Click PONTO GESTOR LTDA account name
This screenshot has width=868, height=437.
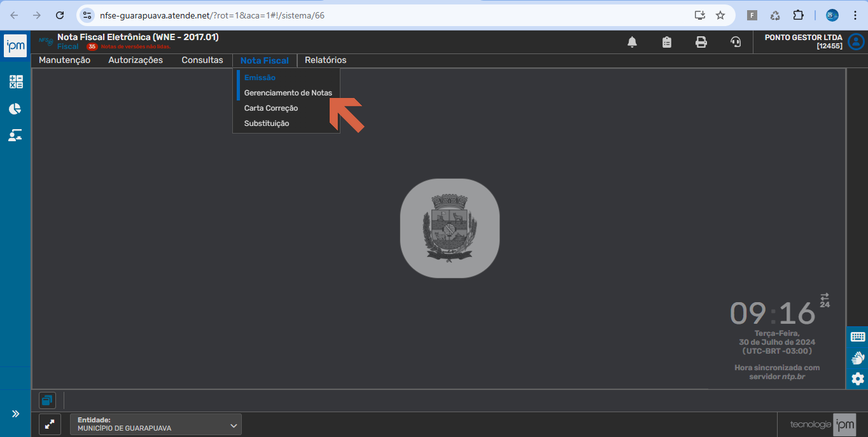pyautogui.click(x=803, y=38)
